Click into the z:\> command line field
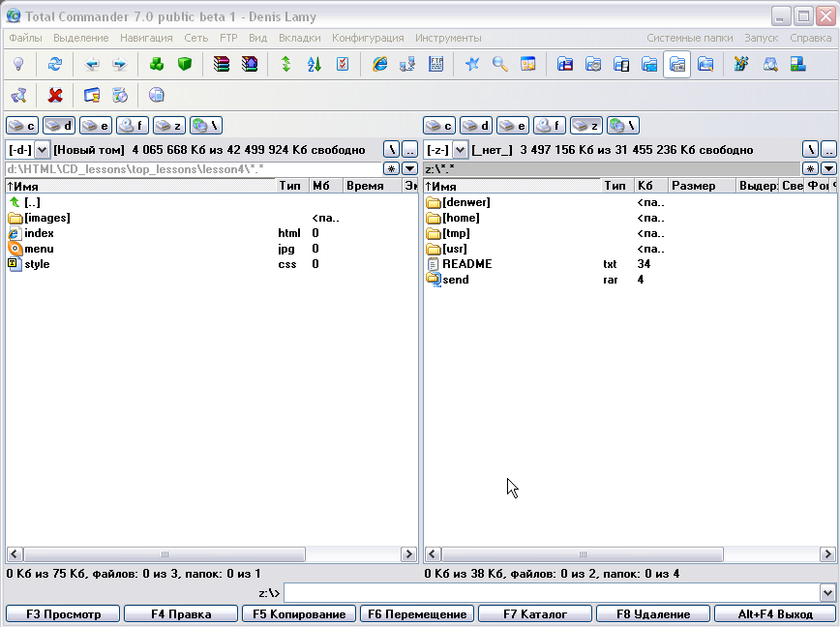 point(553,593)
